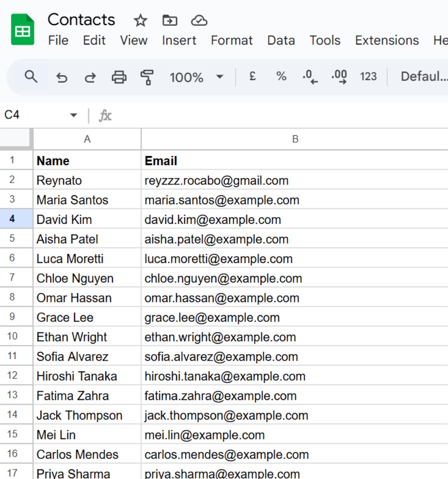The height and width of the screenshot is (479, 448).
Task: Check the cloud saved status icon
Action: (x=199, y=21)
